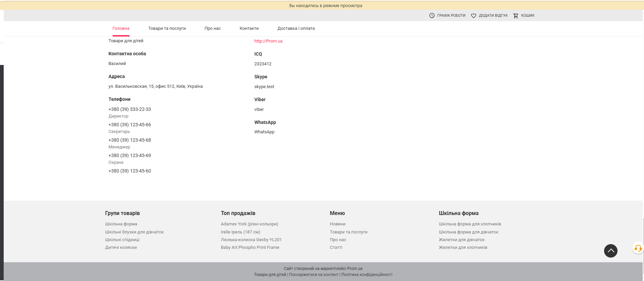Image resolution: width=644 pixels, height=281 pixels.
Task: Open the Дитячі коляски product group
Action: (121, 248)
